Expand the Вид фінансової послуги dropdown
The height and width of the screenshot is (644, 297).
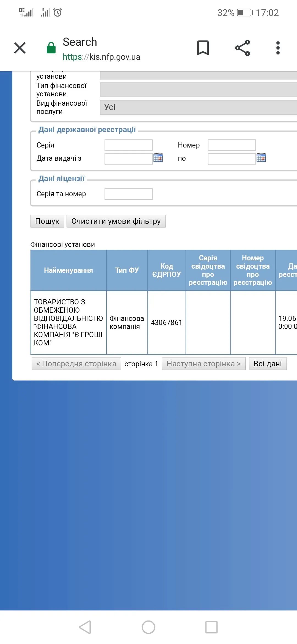[x=198, y=107]
